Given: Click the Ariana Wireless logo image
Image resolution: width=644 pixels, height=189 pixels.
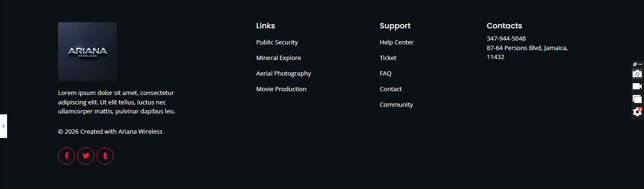Looking at the screenshot, I should [87, 52].
